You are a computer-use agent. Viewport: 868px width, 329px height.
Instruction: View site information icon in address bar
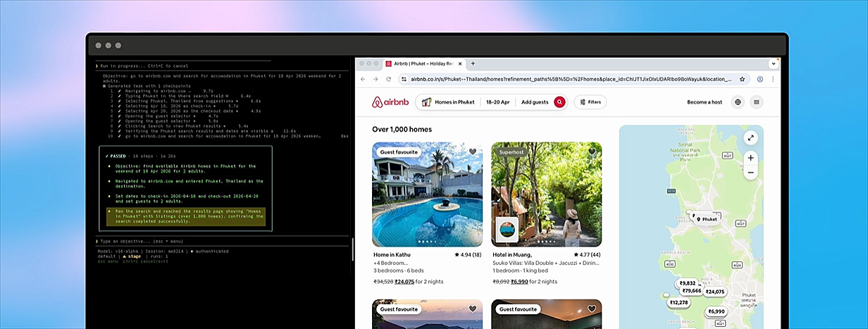coord(404,79)
